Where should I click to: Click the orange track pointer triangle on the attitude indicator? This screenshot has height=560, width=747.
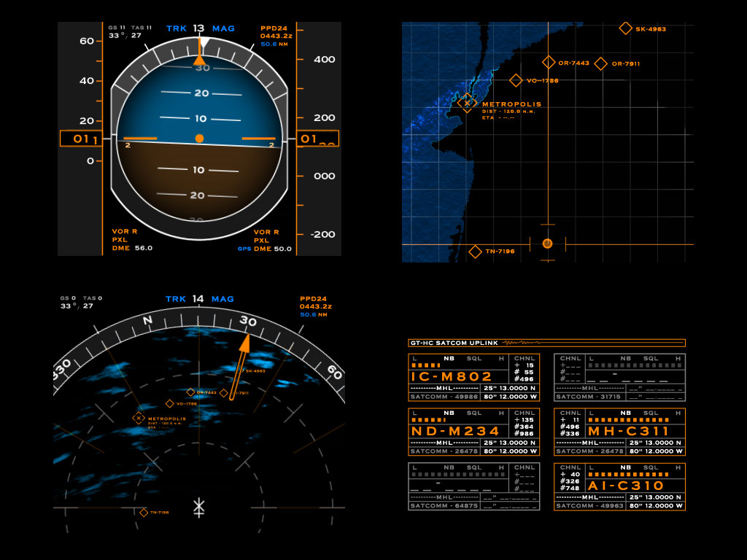[x=199, y=60]
